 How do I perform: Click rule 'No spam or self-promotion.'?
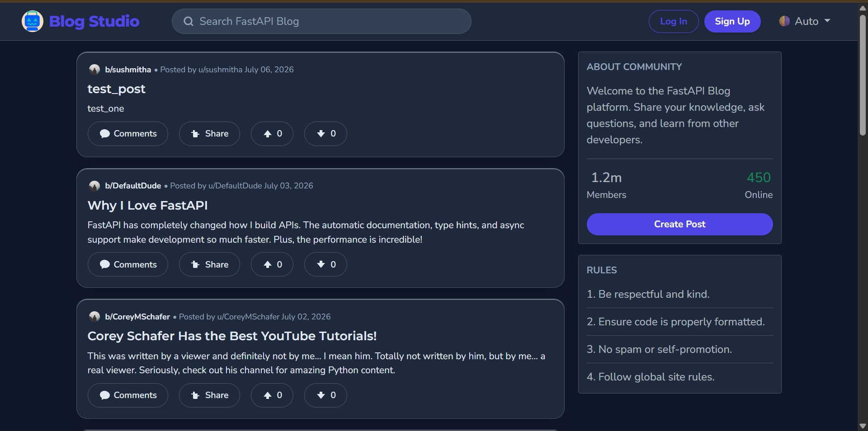(659, 349)
